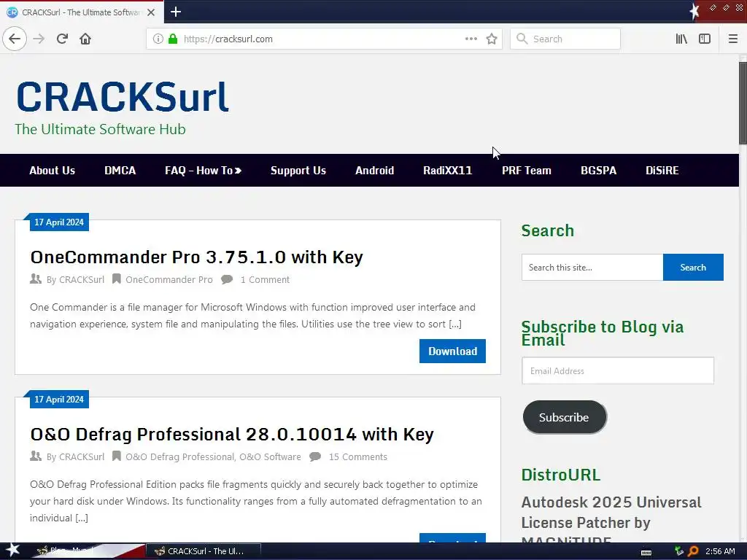Open O&O Defrag Professional 28.0.10014 post title

(232, 435)
